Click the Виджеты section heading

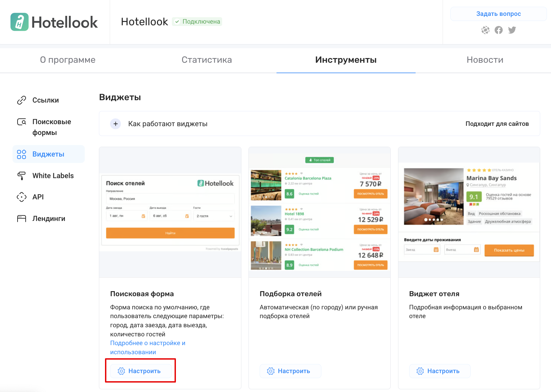(x=120, y=97)
